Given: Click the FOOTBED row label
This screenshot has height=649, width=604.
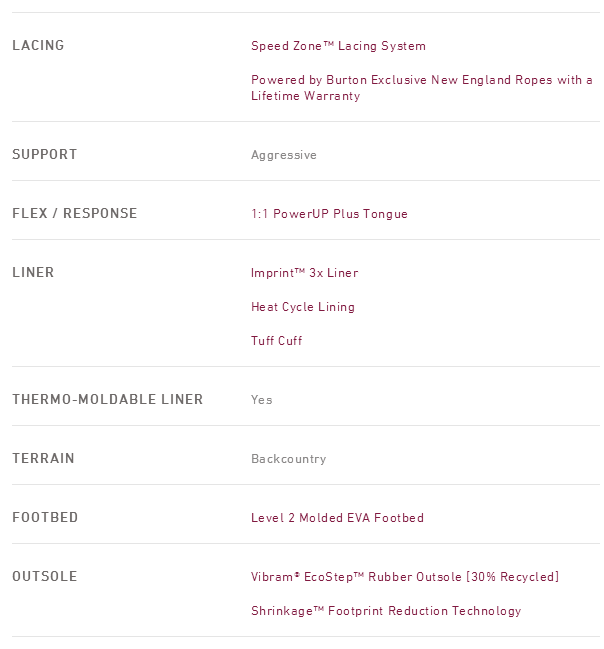Looking at the screenshot, I should point(45,518).
